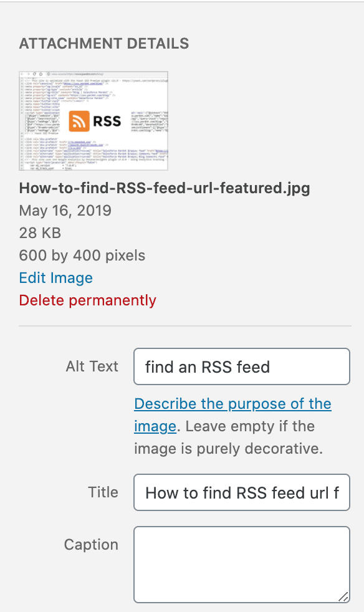Viewport: 364px width, 612px height.
Task: Click the Title field label
Action: [103, 492]
